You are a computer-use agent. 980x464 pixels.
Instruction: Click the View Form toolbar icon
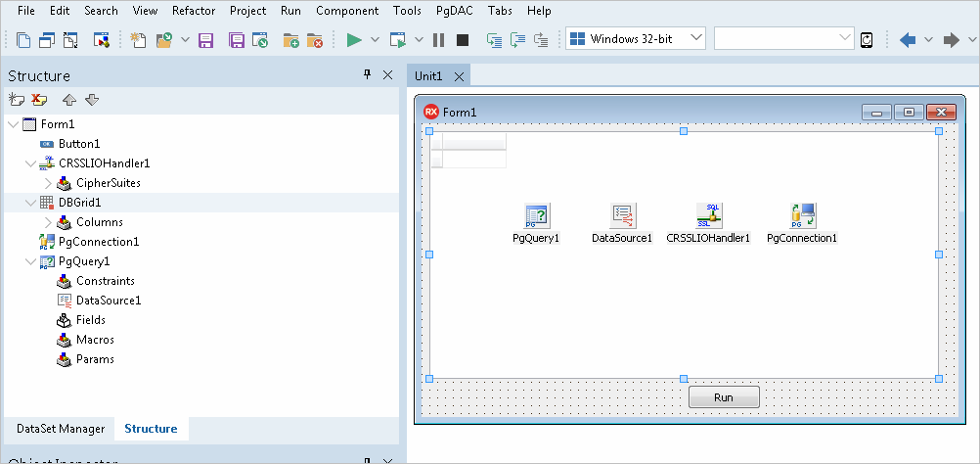point(48,41)
